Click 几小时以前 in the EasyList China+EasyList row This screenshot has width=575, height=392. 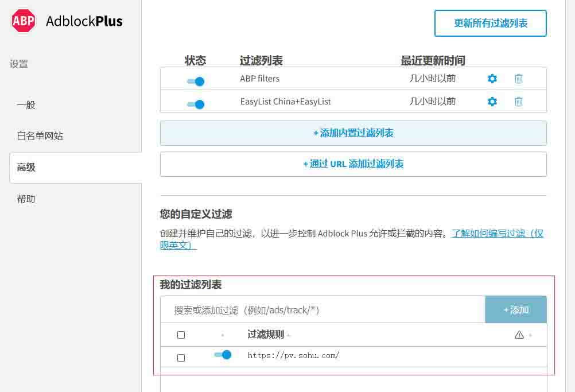click(432, 102)
